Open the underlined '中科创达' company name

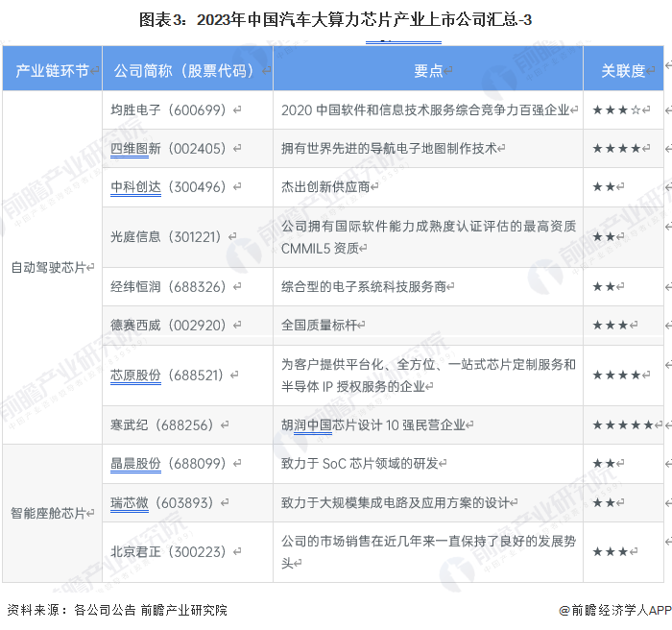[135, 187]
